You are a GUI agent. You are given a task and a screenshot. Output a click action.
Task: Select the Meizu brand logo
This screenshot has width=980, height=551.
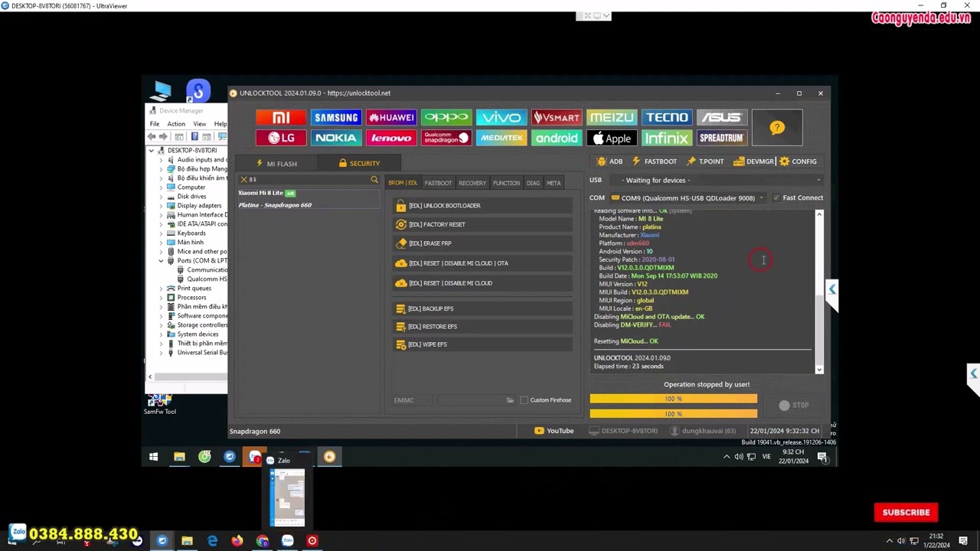tap(612, 117)
